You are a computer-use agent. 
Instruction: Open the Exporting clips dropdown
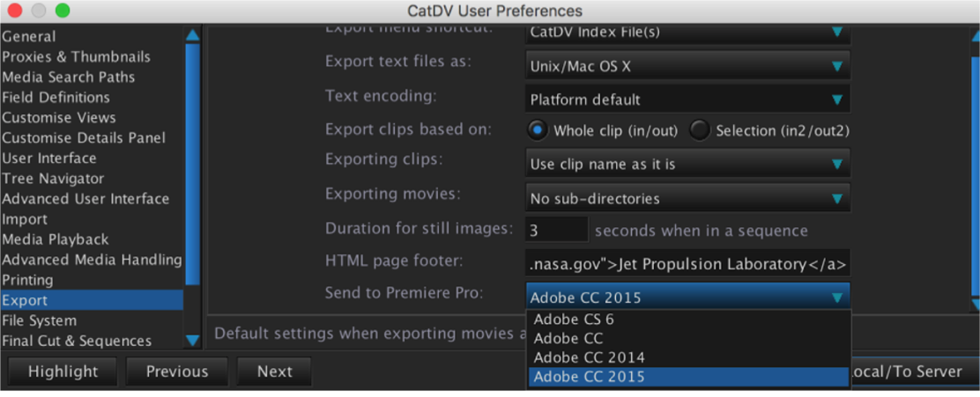tap(687, 165)
